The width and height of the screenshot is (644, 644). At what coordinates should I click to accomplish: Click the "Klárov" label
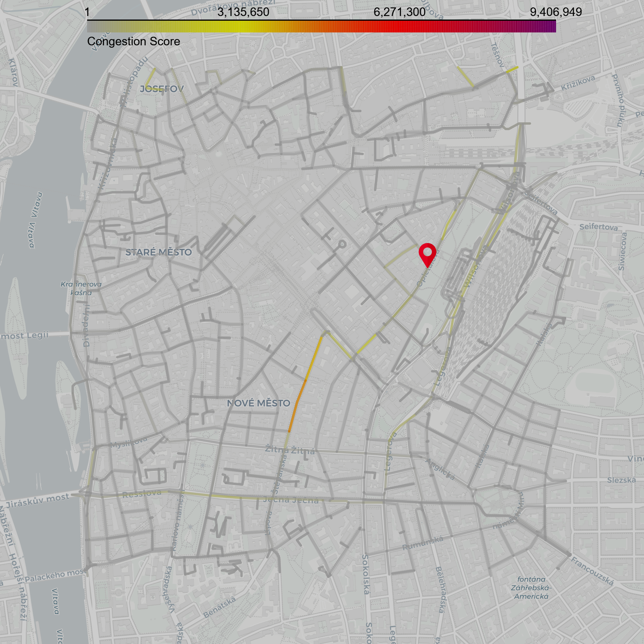pyautogui.click(x=13, y=72)
